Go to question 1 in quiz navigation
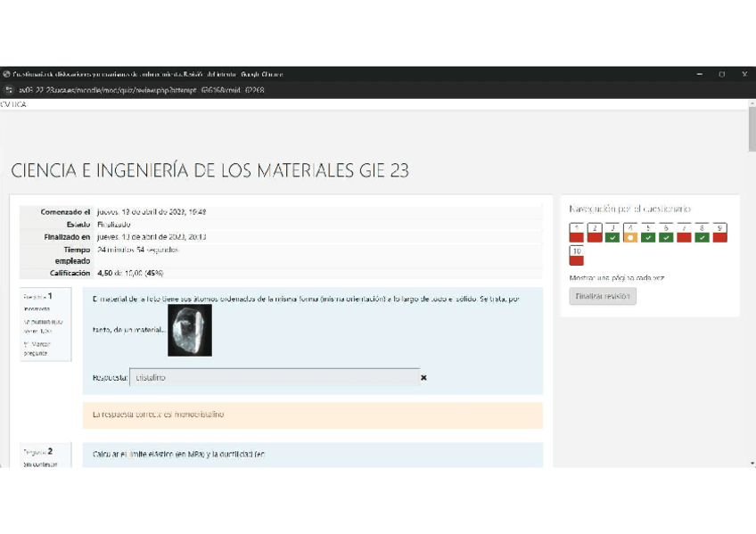 [577, 233]
